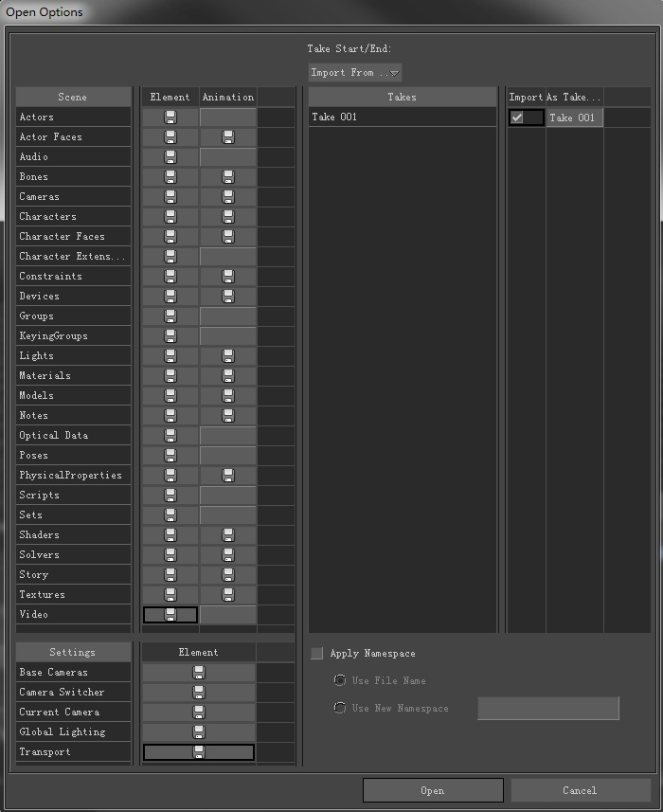Click the Scene column header

[73, 97]
